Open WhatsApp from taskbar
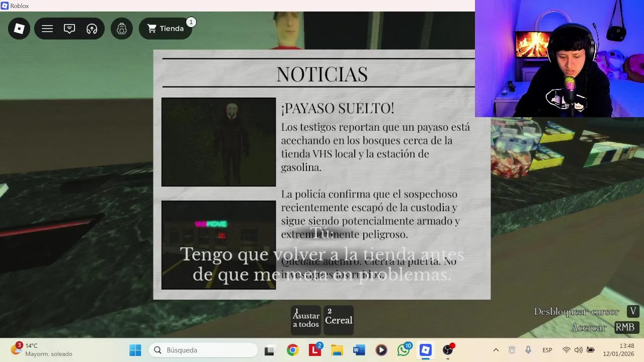This screenshot has height=362, width=644. tap(404, 350)
